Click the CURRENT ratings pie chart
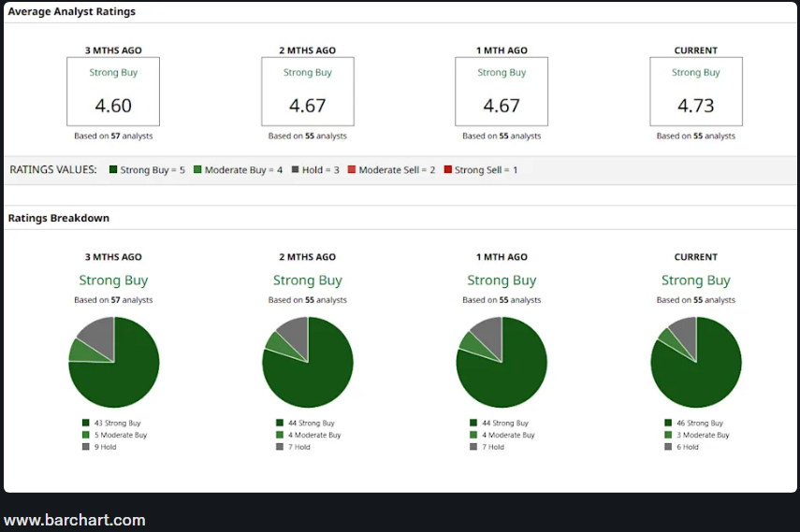 click(696, 362)
